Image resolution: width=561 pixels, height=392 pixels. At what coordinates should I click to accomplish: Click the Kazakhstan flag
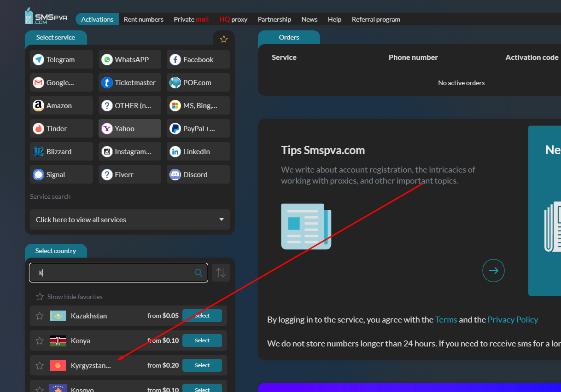coord(58,316)
